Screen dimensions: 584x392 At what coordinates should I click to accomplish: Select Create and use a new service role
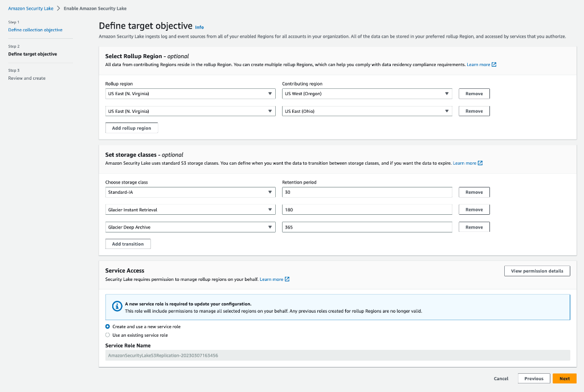pyautogui.click(x=107, y=326)
